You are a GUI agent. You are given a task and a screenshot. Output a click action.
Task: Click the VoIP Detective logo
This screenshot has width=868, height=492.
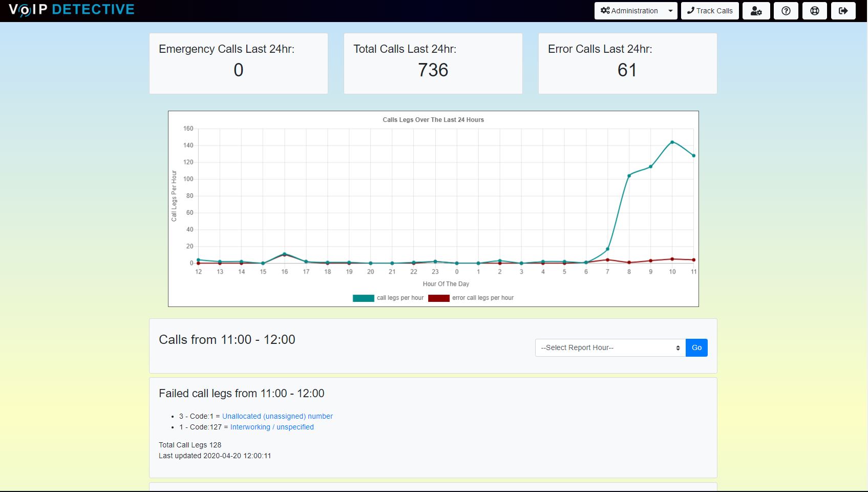71,10
